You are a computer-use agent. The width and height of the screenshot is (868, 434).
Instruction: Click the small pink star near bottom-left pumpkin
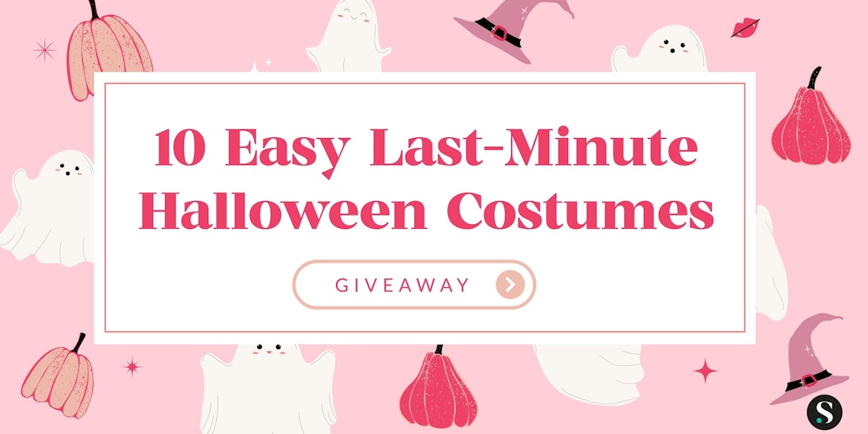pyautogui.click(x=132, y=366)
